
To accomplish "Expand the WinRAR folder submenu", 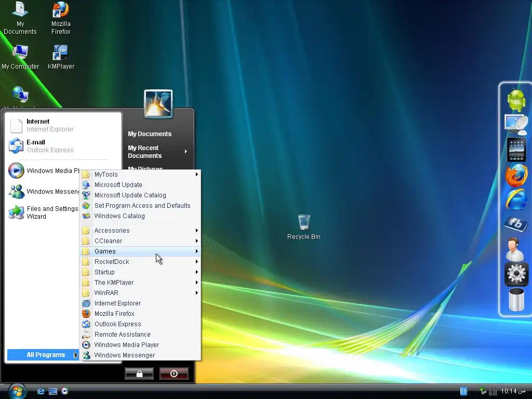I will pyautogui.click(x=140, y=293).
